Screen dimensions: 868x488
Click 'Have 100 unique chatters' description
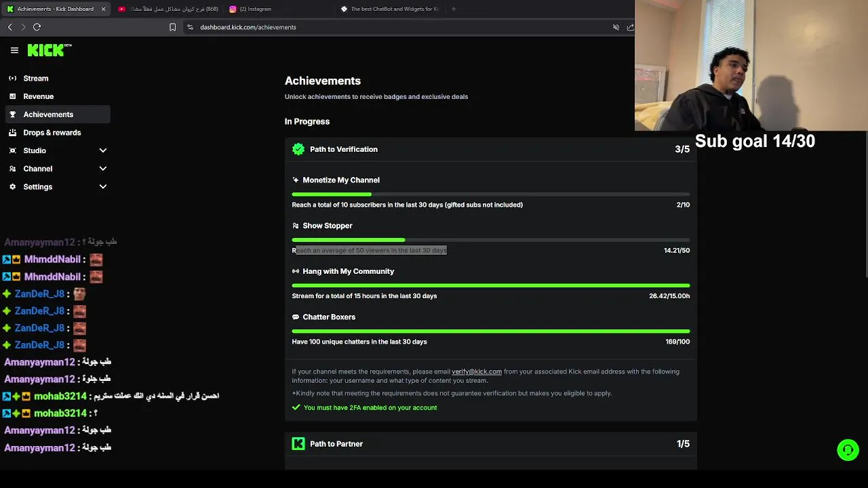point(359,342)
